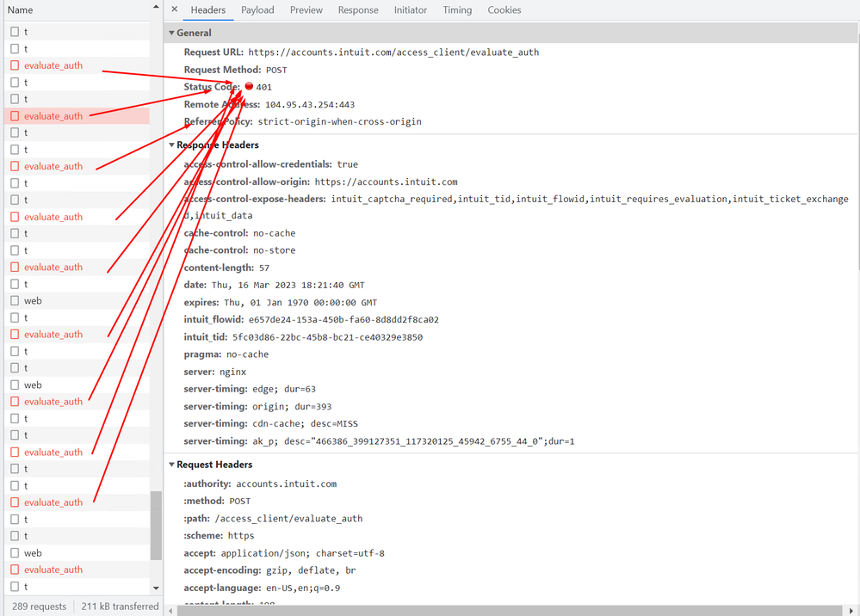Click the horizontal scroll right arrow
This screenshot has width=860, height=616.
pyautogui.click(x=851, y=611)
